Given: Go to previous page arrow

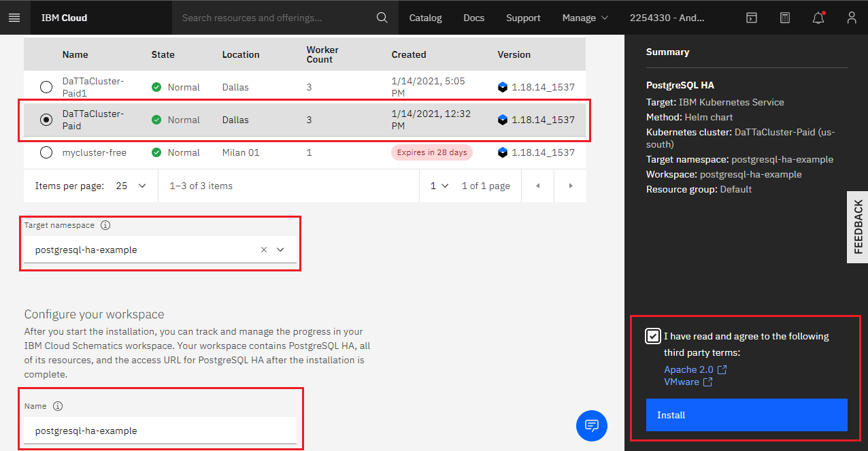Looking at the screenshot, I should [x=537, y=186].
